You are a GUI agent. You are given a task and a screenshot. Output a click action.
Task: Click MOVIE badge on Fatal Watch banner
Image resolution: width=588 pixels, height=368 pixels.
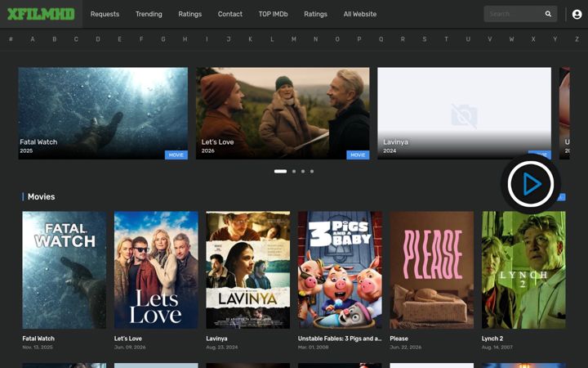[176, 155]
